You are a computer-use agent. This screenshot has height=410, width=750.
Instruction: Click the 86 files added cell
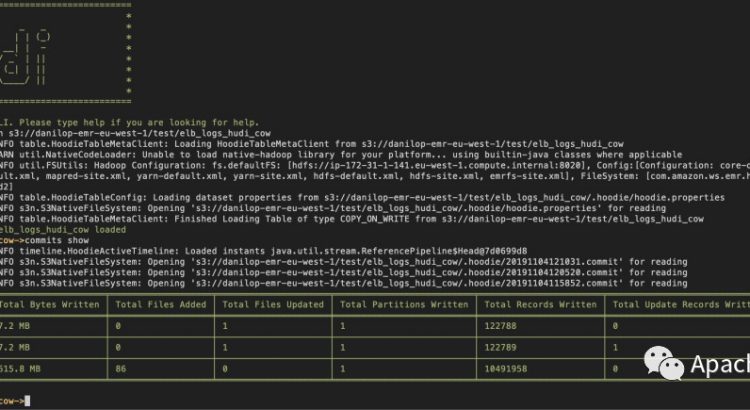pos(123,368)
